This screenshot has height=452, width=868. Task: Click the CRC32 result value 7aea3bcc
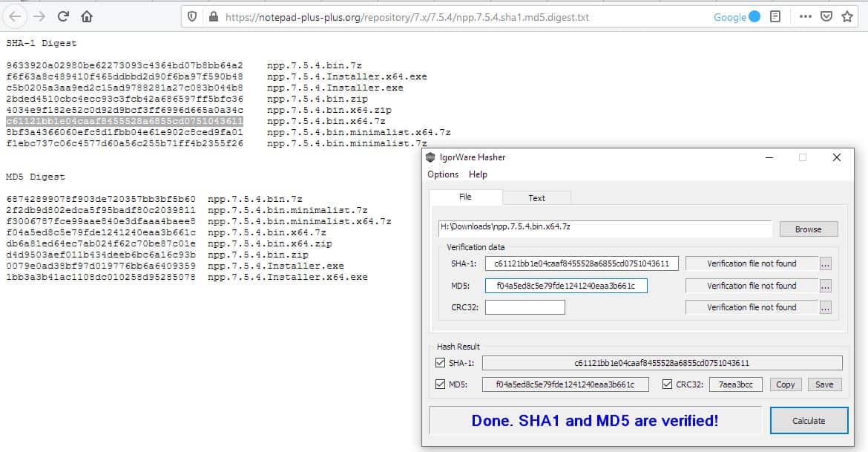point(736,384)
